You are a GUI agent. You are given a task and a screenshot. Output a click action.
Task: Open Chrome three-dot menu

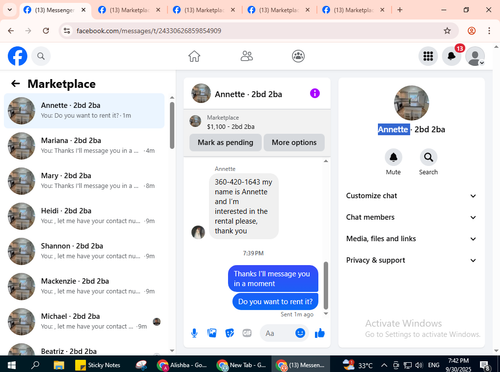click(489, 31)
